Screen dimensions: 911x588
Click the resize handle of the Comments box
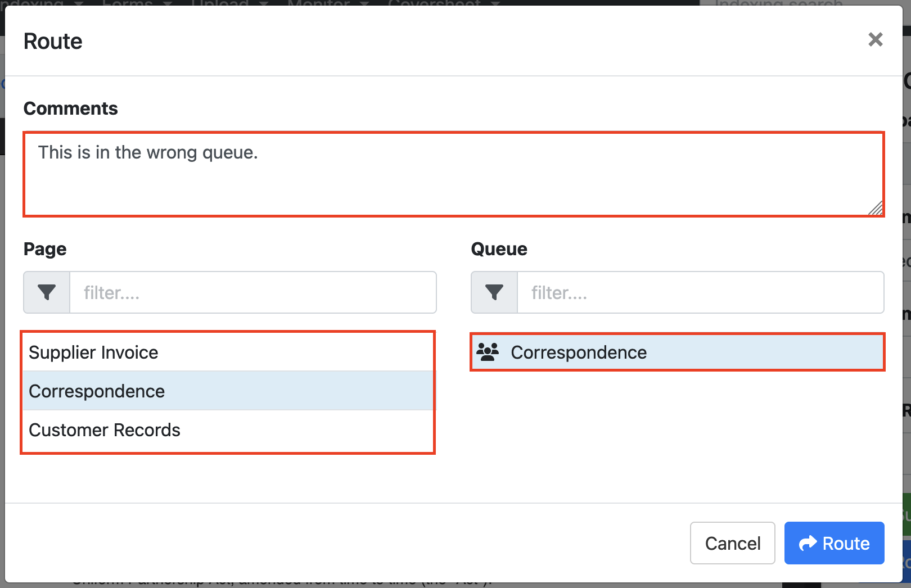(876, 209)
